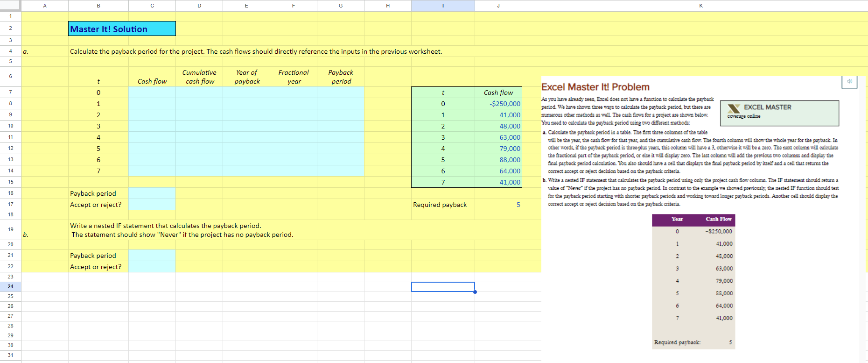Click the 79,000 cell in the green table

[498, 149]
